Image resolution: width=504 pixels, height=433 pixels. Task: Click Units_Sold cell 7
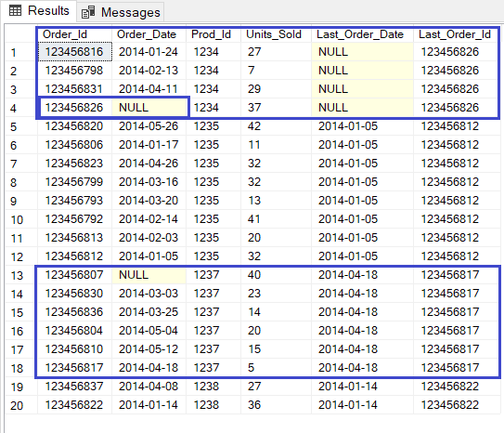(276, 71)
